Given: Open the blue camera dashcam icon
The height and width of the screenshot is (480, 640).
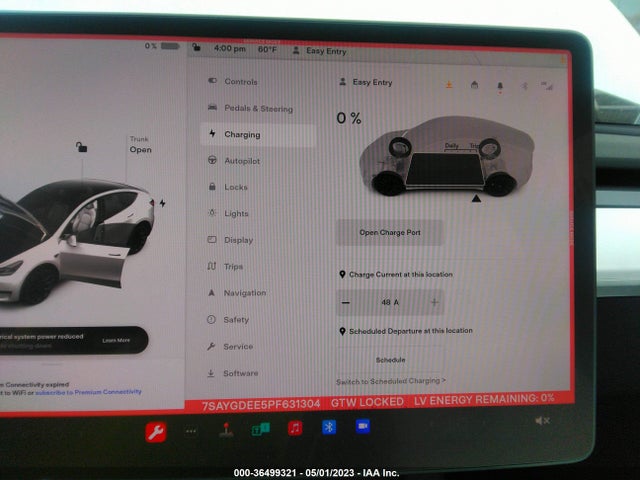Looking at the screenshot, I should pyautogui.click(x=362, y=426).
